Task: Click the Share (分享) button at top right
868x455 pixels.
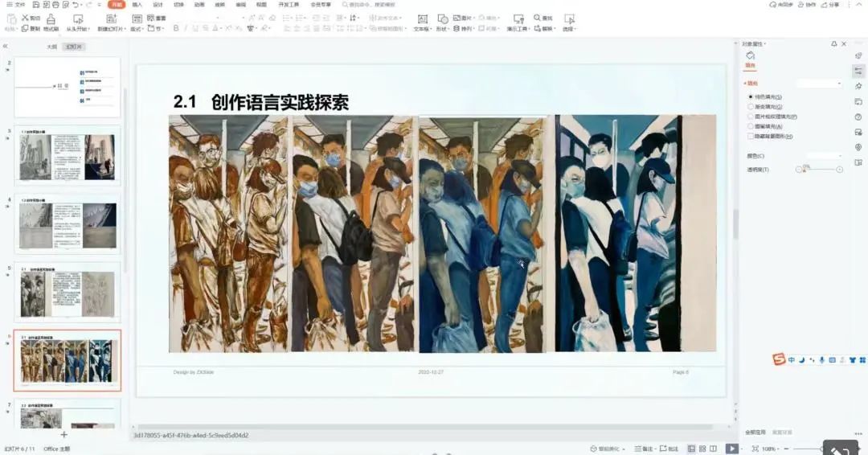Action: [830, 5]
